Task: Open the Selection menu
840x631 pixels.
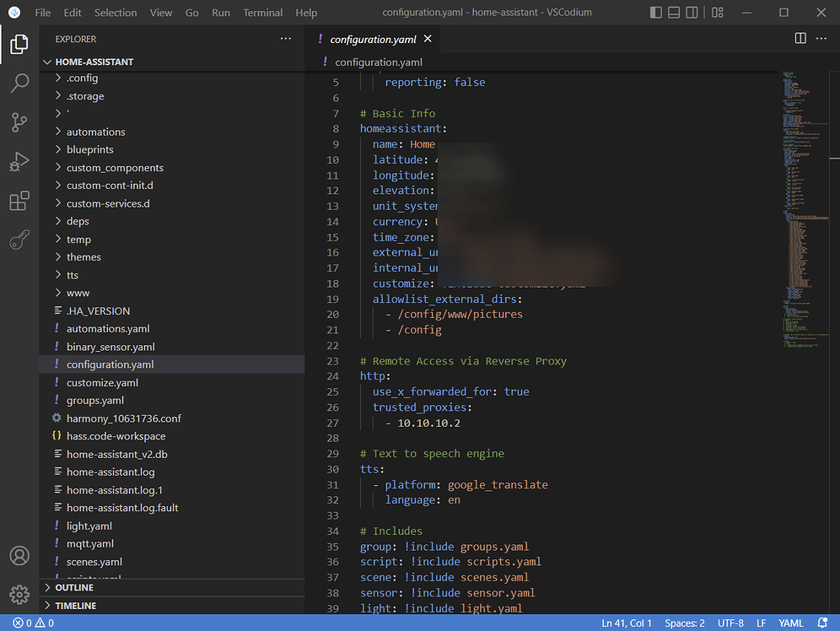Action: (x=116, y=13)
